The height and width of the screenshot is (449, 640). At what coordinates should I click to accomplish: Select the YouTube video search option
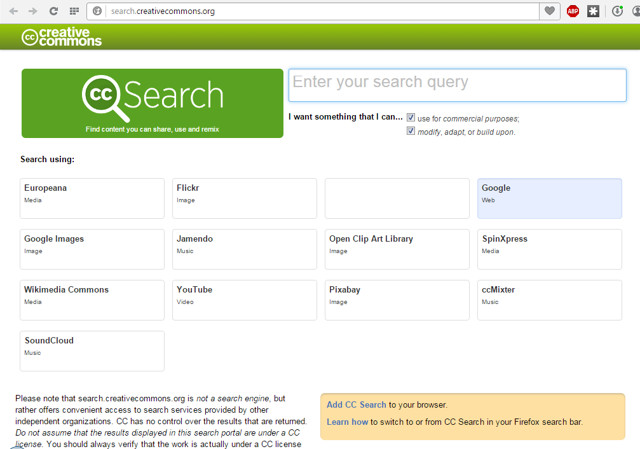pyautogui.click(x=245, y=300)
